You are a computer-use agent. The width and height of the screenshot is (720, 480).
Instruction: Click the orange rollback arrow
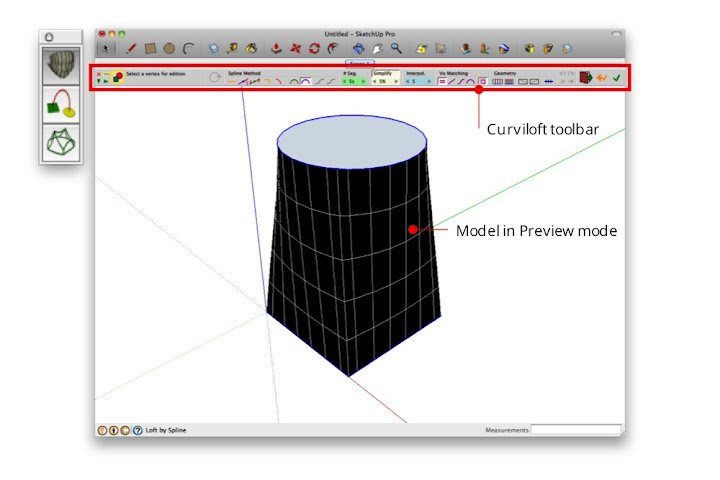point(601,78)
